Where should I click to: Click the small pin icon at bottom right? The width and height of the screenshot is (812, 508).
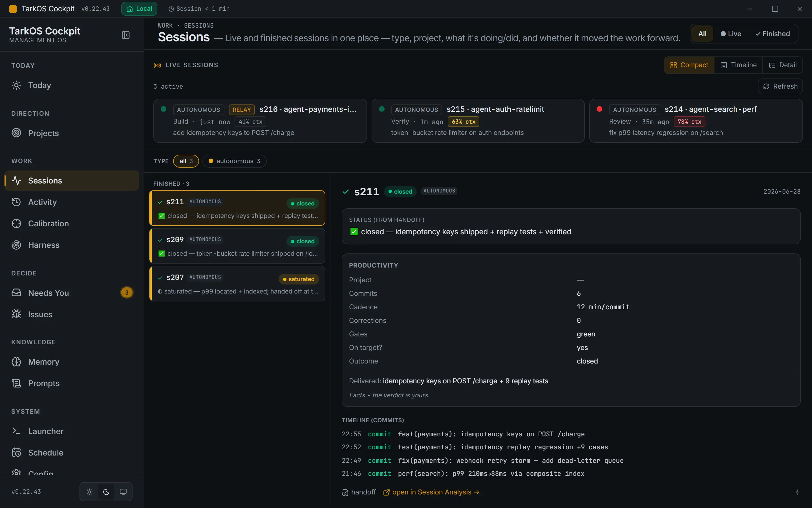click(x=797, y=492)
